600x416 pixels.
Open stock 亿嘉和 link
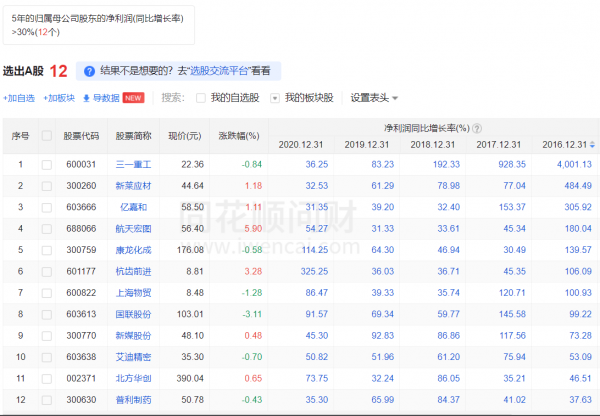[x=133, y=207]
